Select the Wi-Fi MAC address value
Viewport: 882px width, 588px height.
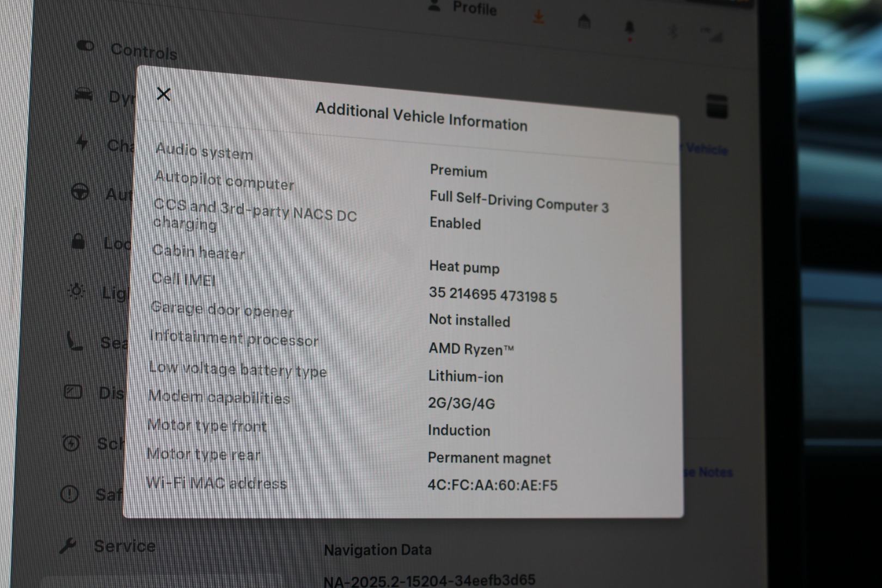pyautogui.click(x=492, y=485)
